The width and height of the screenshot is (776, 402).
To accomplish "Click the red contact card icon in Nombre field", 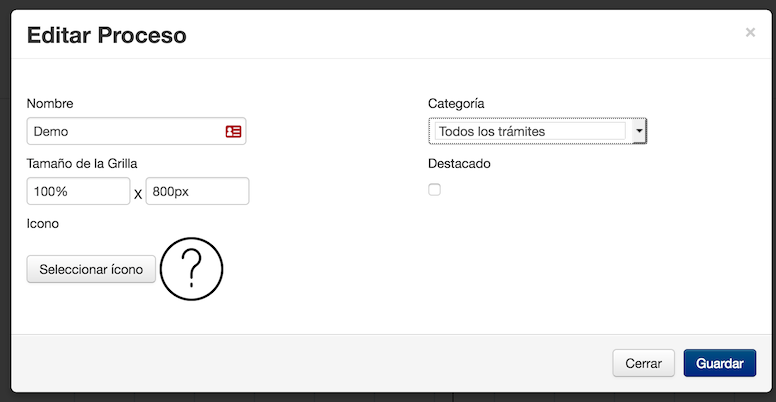I will (x=233, y=131).
